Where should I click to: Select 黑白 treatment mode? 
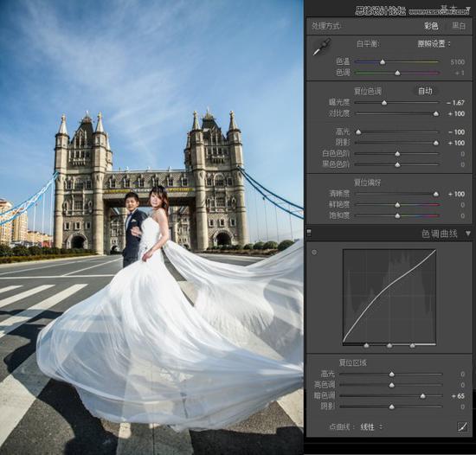459,26
